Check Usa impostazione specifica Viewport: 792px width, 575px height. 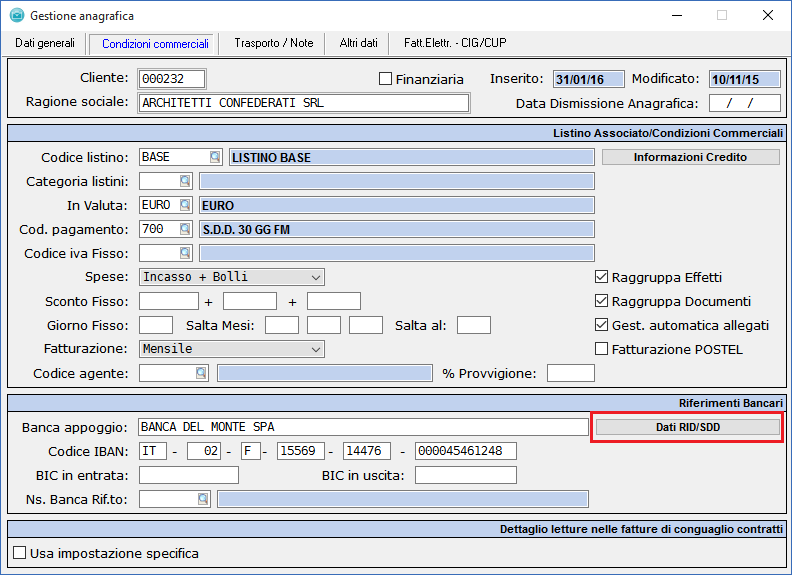(20, 553)
